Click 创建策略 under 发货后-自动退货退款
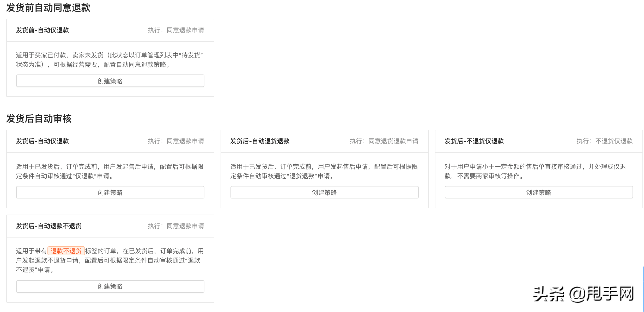Viewport: 644px width, 312px height. click(x=324, y=192)
